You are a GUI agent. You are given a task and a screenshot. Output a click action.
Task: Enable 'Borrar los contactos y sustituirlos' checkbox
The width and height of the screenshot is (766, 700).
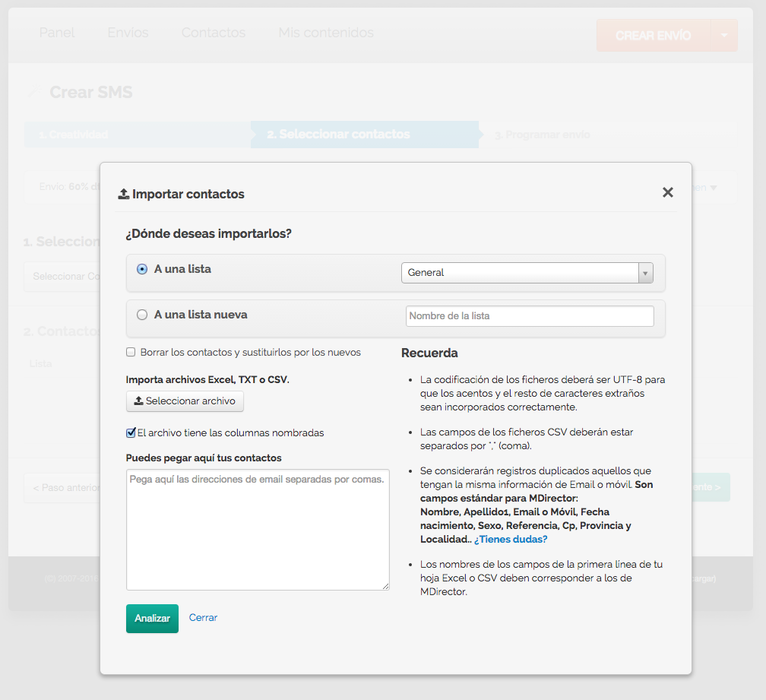pyautogui.click(x=131, y=352)
